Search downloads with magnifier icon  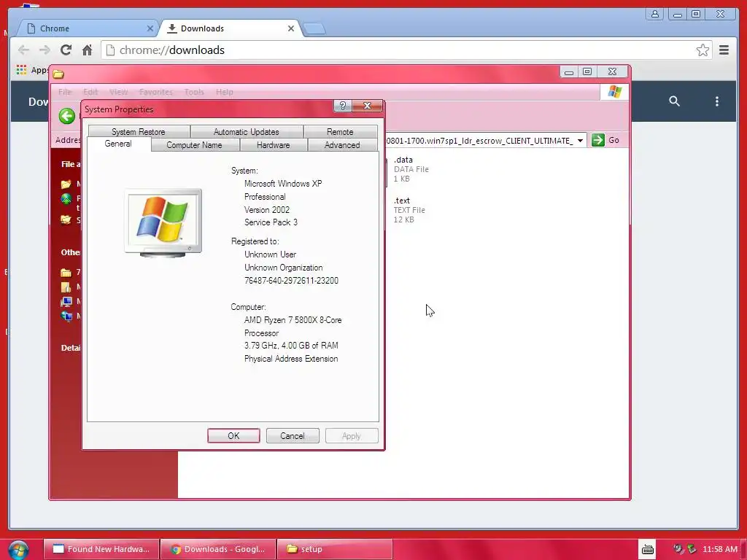(674, 101)
